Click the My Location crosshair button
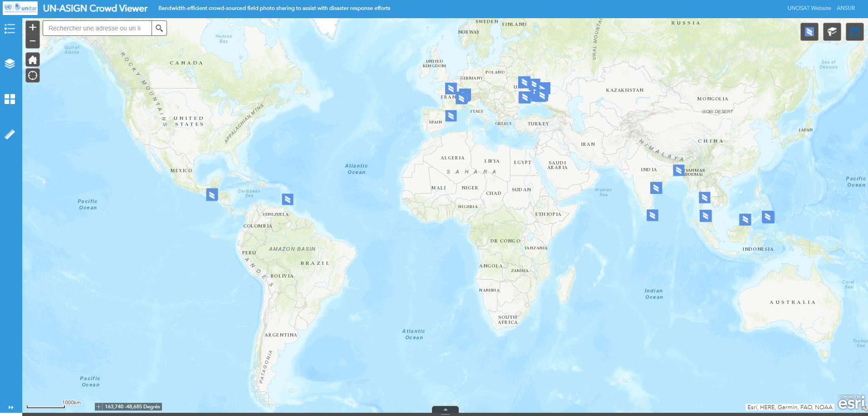This screenshot has width=868, height=416. click(x=33, y=75)
